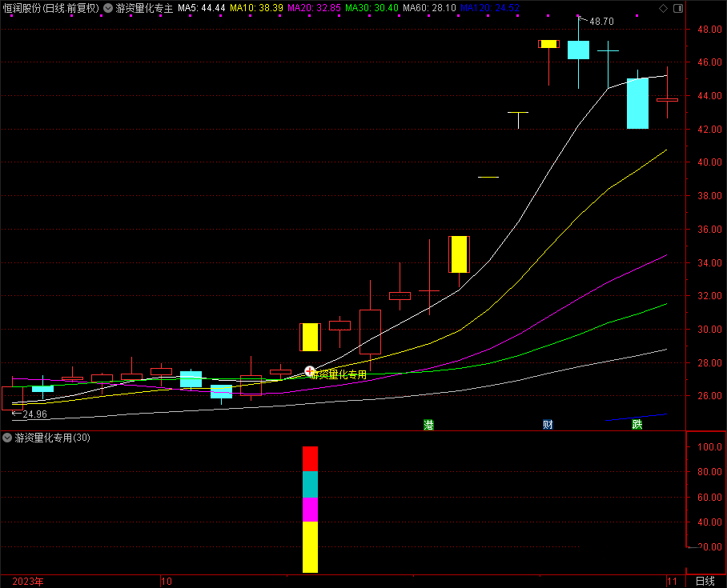The height and width of the screenshot is (588, 727).
Task: Click the 恒润股份(日线.前复权) chart title
Action: (50, 8)
